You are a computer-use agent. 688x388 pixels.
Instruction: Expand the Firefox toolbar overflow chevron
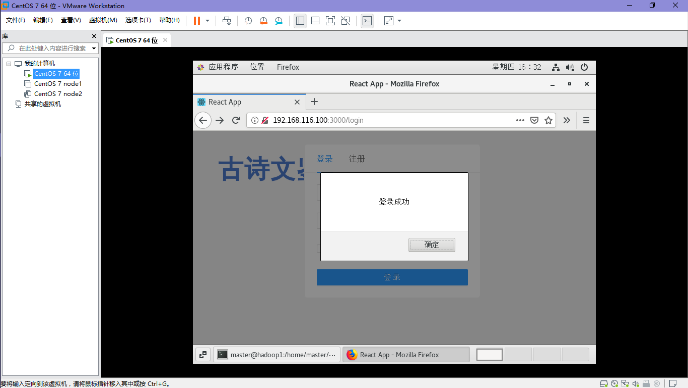coord(566,120)
